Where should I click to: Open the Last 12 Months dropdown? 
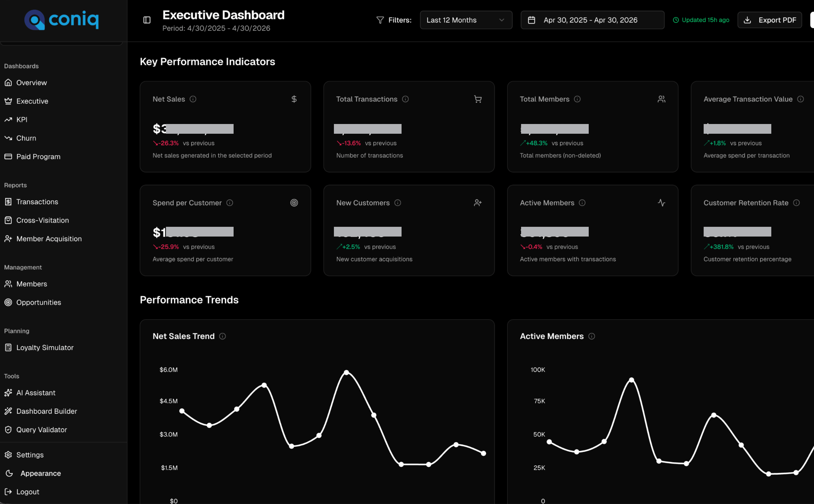[466, 20]
